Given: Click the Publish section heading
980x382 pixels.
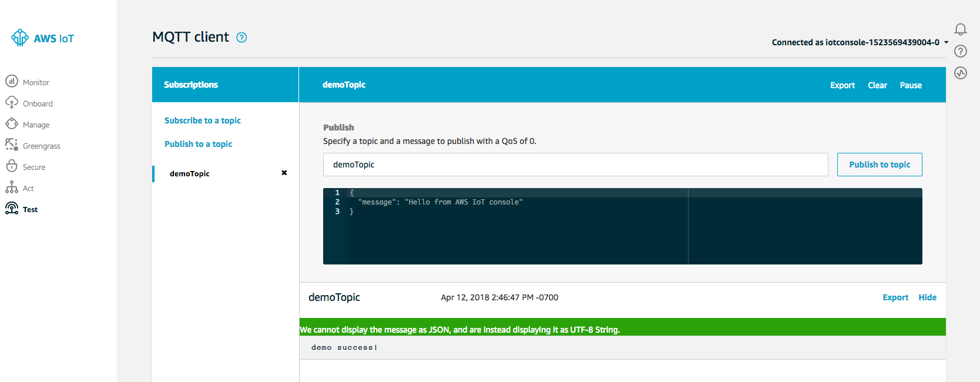Looking at the screenshot, I should click(338, 128).
